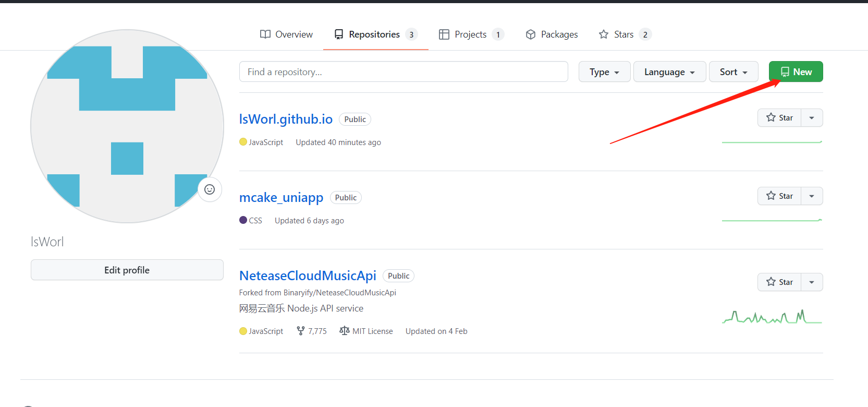Switch to the Repositories tab

pyautogui.click(x=375, y=34)
